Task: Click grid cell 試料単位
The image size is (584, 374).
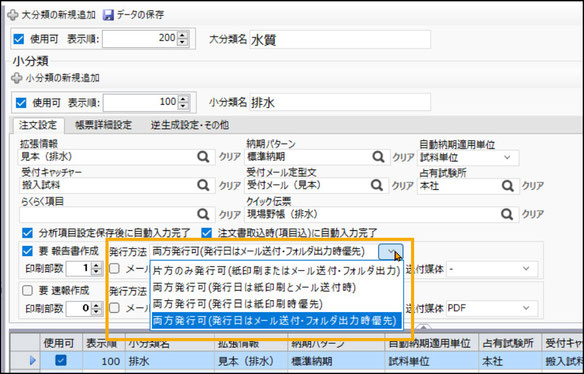Action: point(431,361)
